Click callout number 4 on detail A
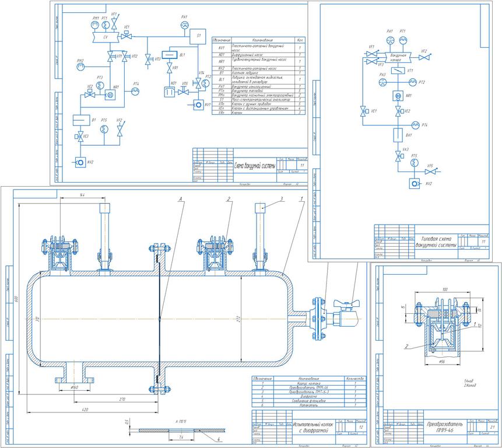Viewport: 502px width, 448px height. point(218,439)
